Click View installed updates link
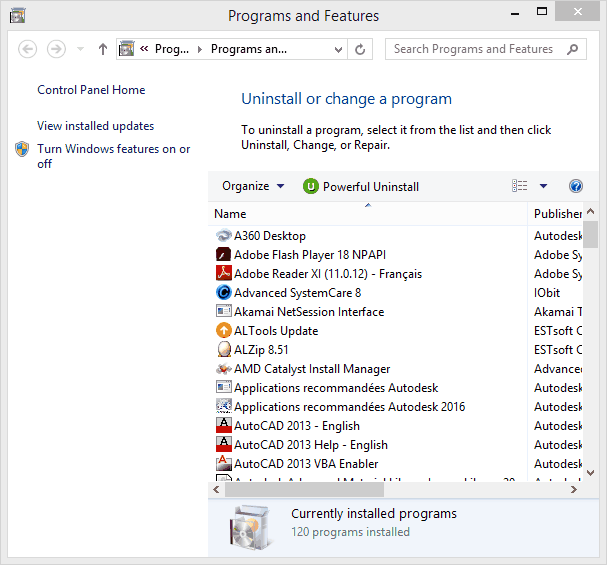The height and width of the screenshot is (565, 607). 95,126
